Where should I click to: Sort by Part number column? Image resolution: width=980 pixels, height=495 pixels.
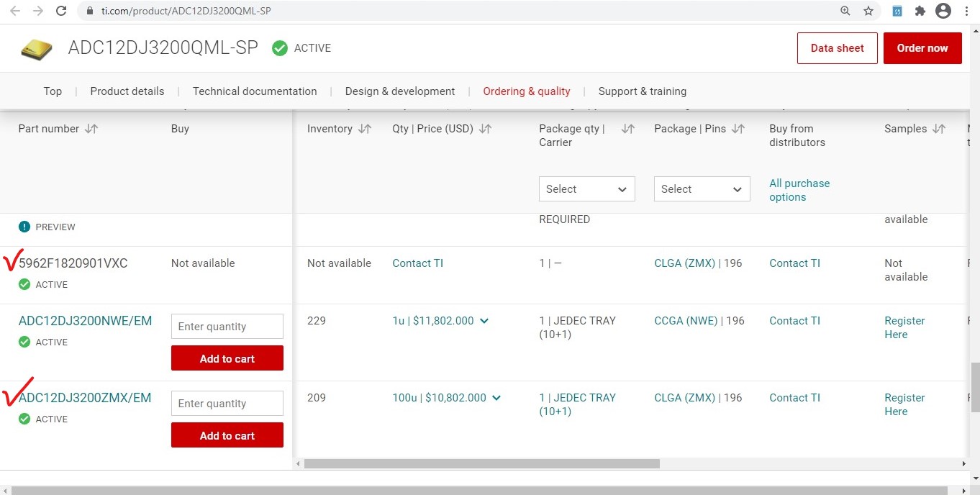pyautogui.click(x=91, y=129)
